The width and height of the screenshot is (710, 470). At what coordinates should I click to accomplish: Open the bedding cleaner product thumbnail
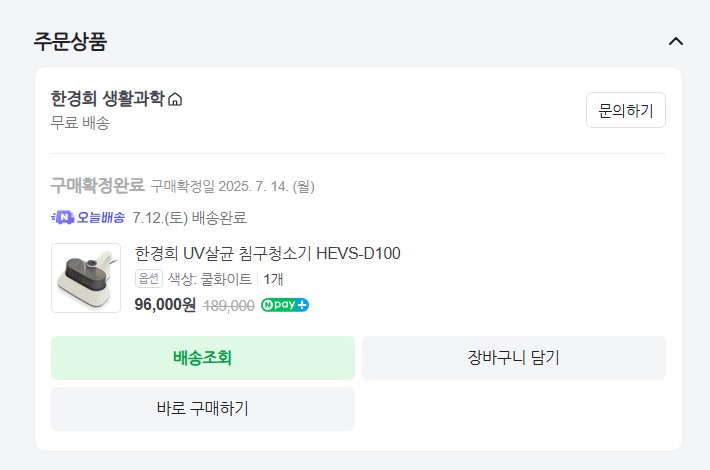coord(86,278)
